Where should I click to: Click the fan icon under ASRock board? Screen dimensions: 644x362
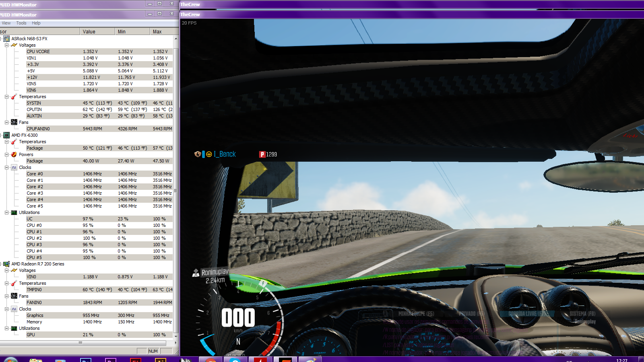(x=14, y=122)
